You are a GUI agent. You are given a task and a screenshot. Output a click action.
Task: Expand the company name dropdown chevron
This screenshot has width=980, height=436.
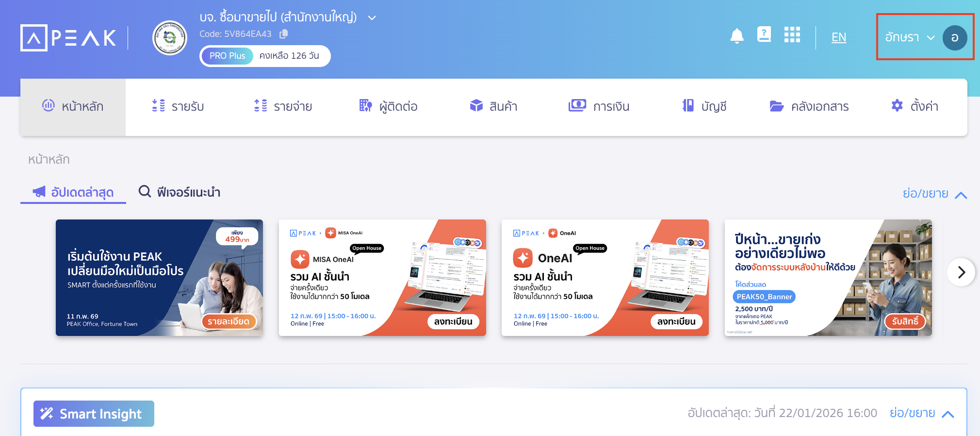point(372,18)
